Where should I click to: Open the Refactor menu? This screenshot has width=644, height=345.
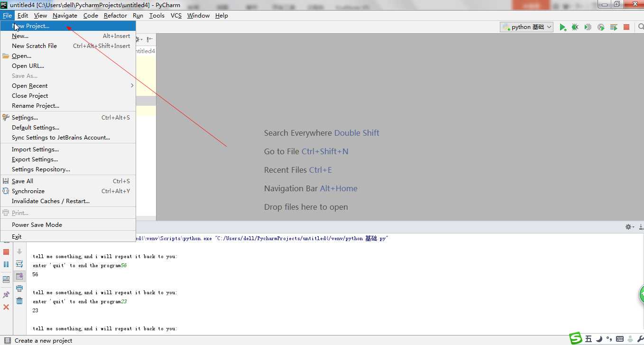click(115, 16)
